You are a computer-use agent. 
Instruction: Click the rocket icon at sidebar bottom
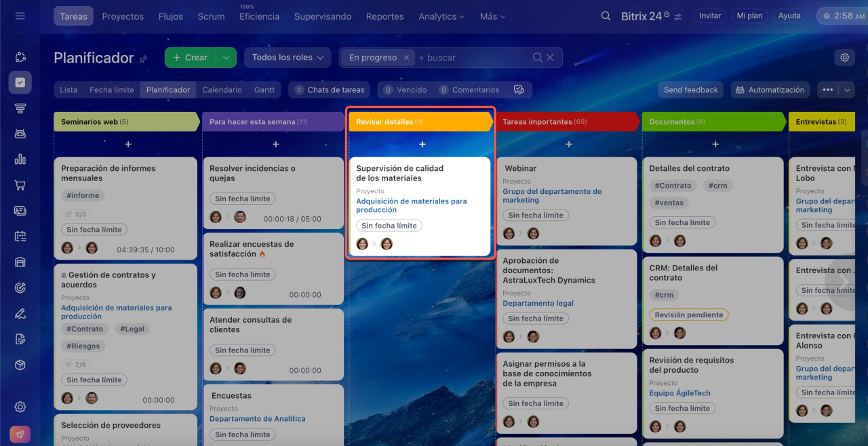pyautogui.click(x=20, y=434)
